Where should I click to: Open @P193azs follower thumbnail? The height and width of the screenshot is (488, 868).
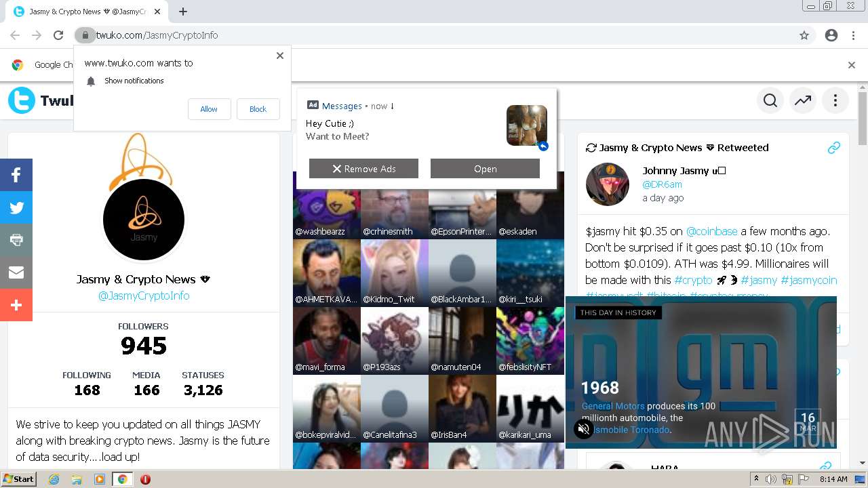coord(395,341)
